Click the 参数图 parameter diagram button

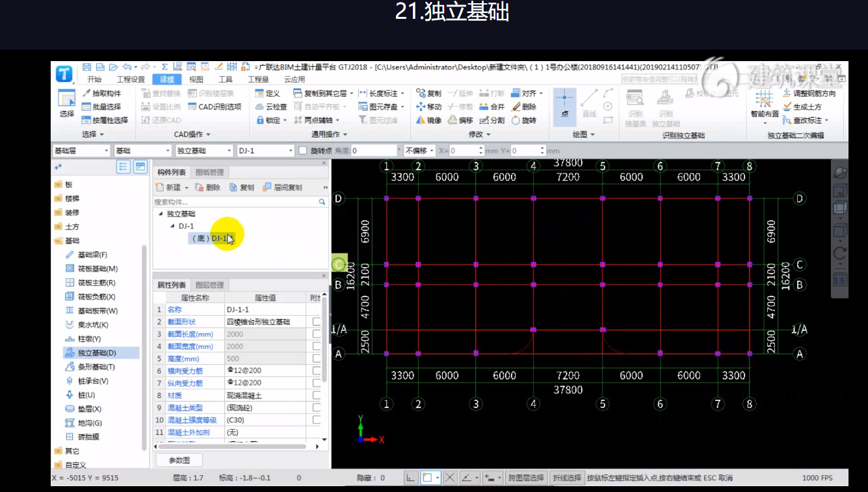click(x=179, y=460)
